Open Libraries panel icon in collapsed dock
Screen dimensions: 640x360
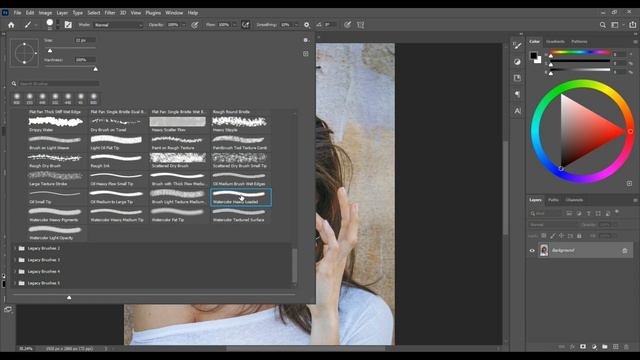[517, 78]
